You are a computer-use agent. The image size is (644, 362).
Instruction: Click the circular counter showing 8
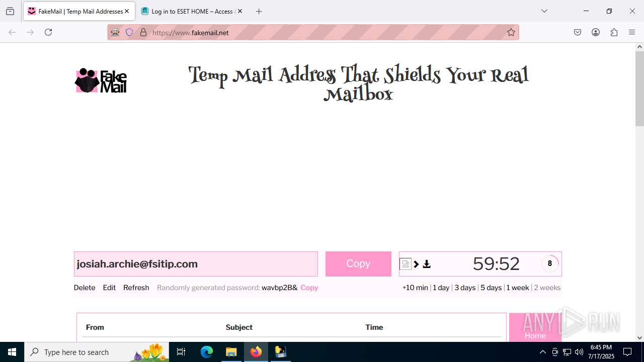(550, 263)
